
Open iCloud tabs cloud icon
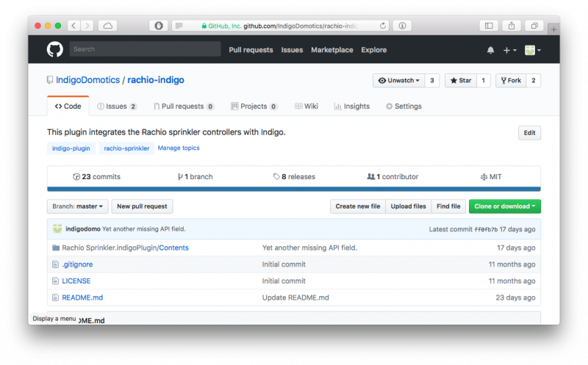(107, 26)
